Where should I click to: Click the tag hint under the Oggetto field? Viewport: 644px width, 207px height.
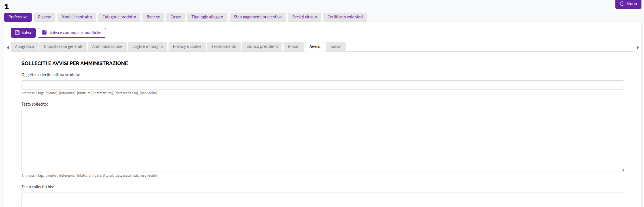click(89, 93)
